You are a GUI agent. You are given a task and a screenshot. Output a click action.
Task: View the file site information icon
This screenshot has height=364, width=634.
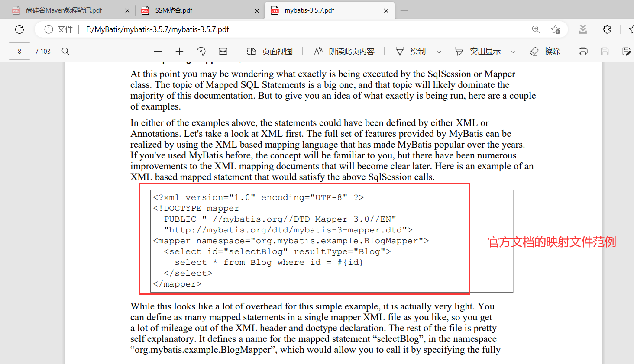[49, 29]
